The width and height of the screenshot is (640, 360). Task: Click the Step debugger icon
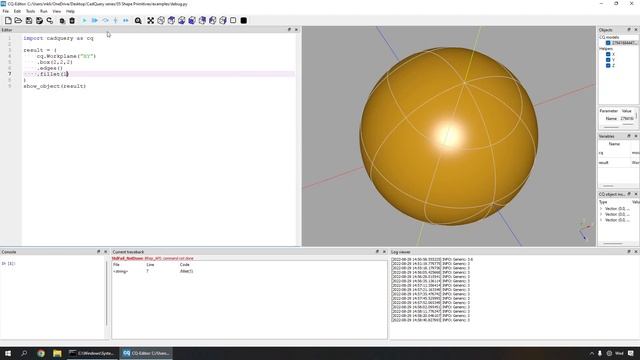tap(105, 20)
